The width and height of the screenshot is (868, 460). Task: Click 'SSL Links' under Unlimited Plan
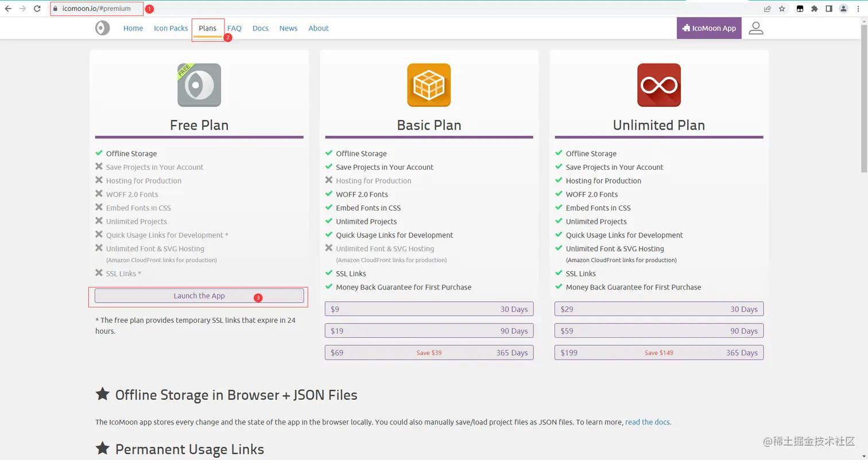coord(581,274)
